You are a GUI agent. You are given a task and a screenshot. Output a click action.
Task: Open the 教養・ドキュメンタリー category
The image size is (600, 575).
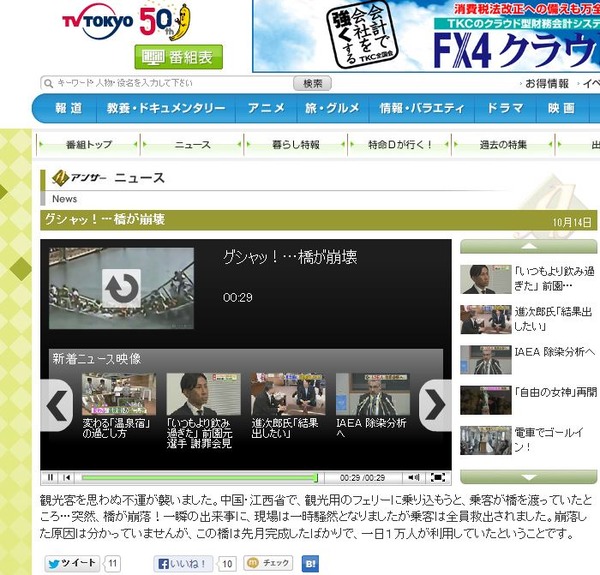coord(166,108)
